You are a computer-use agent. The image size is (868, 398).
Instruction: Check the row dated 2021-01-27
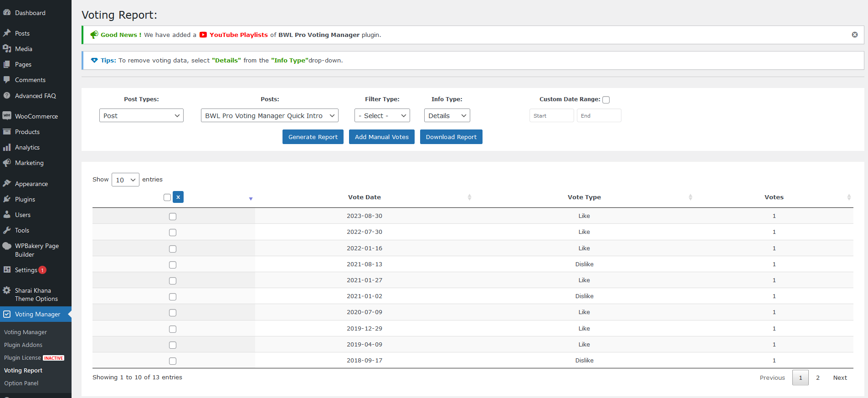pyautogui.click(x=173, y=281)
